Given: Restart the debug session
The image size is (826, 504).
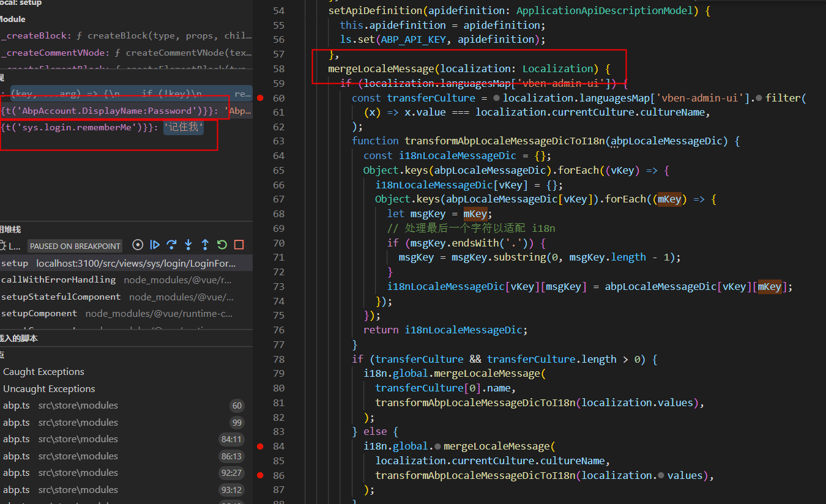Looking at the screenshot, I should tap(221, 245).
